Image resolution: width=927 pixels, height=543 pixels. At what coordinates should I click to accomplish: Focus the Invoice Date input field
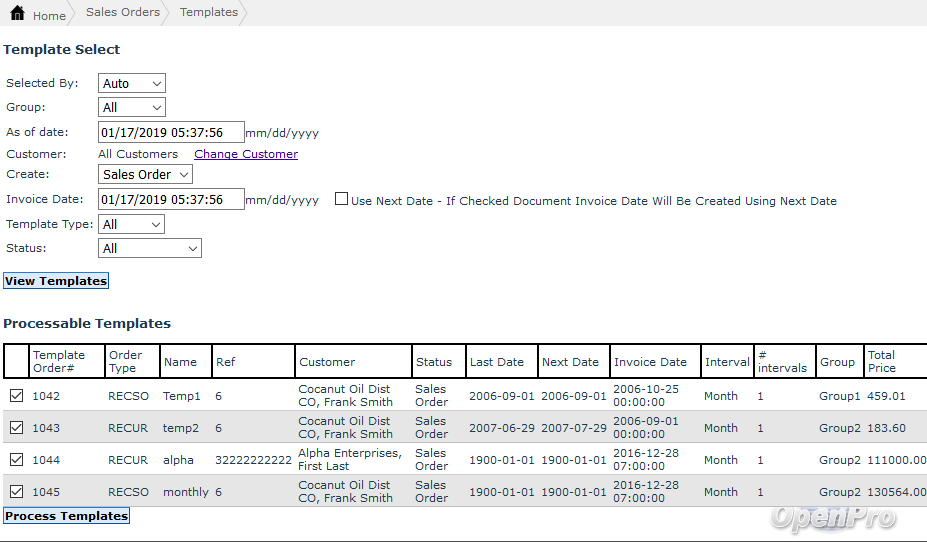point(171,200)
